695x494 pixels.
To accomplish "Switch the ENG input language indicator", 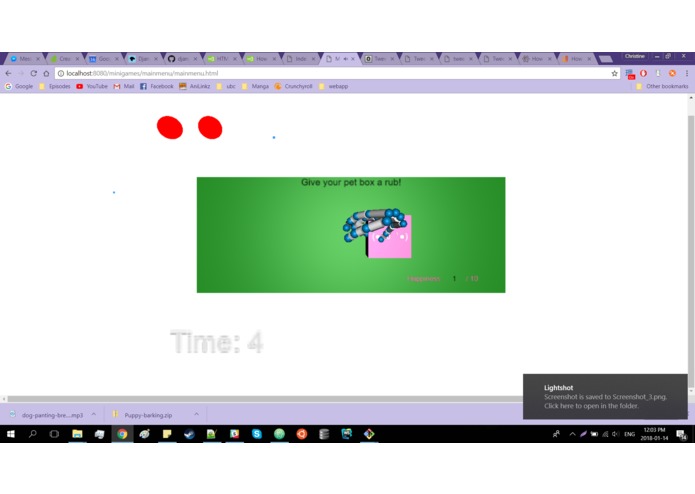I will [629, 434].
